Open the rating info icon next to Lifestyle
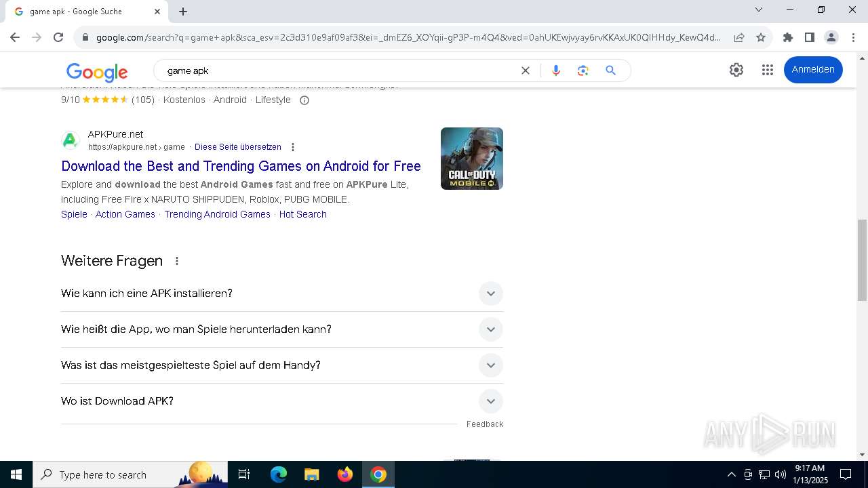Image resolution: width=868 pixels, height=488 pixels. click(304, 100)
